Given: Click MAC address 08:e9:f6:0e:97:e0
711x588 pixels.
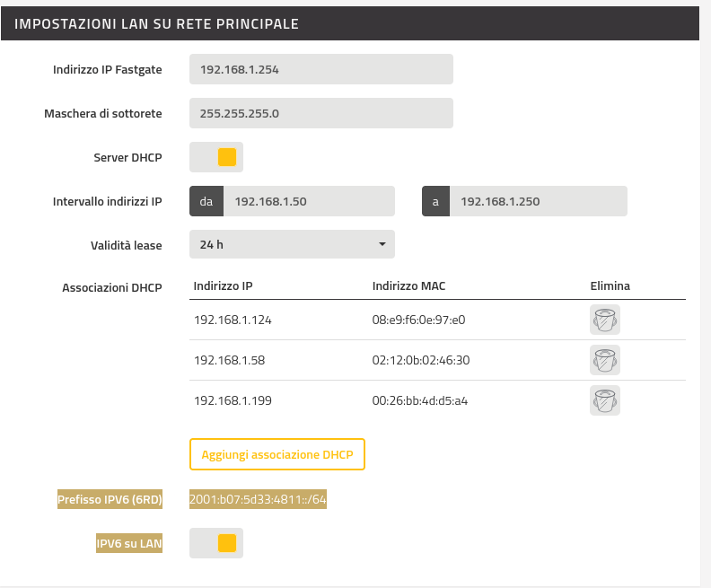Looking at the screenshot, I should click(x=418, y=320).
